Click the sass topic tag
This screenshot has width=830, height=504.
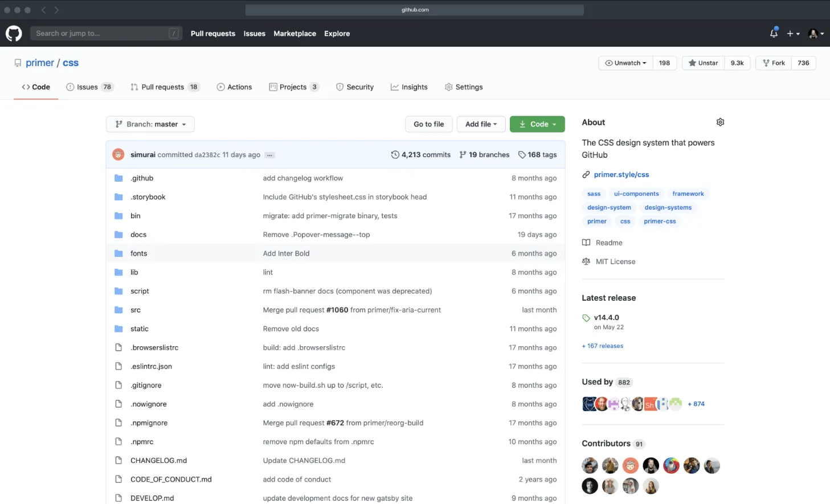(x=594, y=194)
